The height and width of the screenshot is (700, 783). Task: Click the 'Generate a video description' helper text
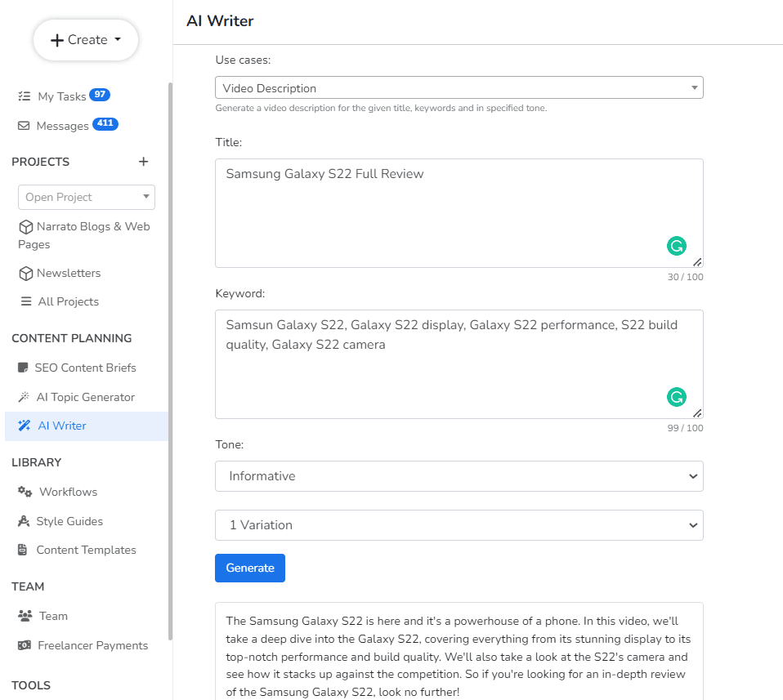(381, 108)
